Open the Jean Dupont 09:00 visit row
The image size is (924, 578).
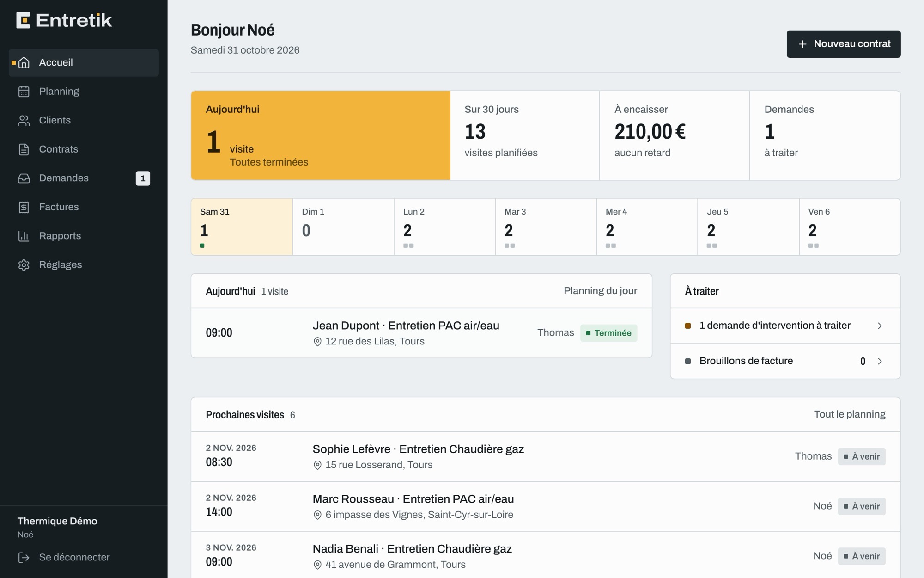[x=421, y=333]
